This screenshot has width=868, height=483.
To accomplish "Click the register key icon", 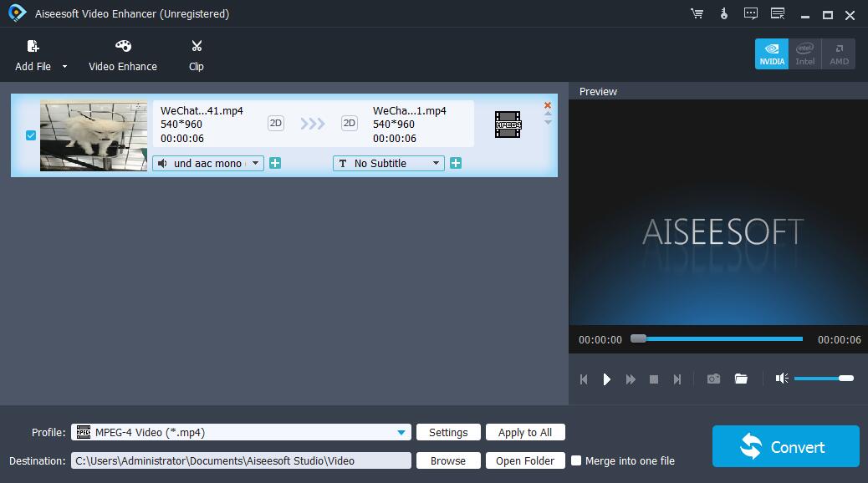I will click(x=724, y=14).
